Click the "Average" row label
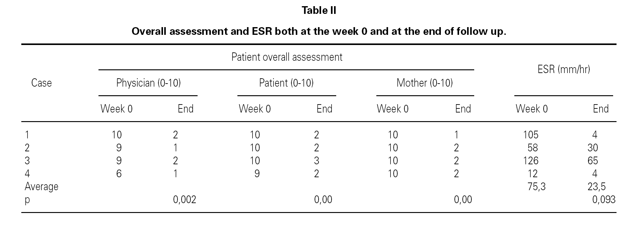The image size is (644, 225). [41, 187]
